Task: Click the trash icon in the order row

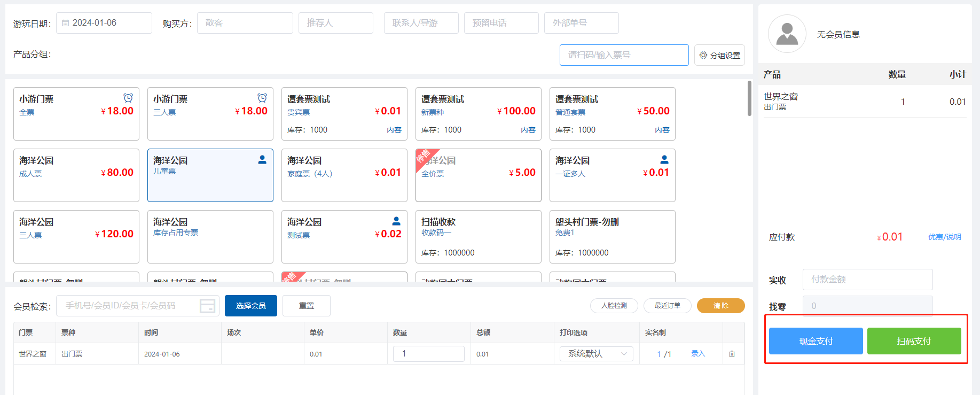Action: [732, 354]
